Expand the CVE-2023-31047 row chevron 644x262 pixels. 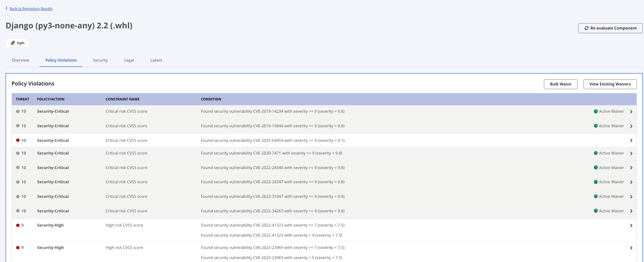click(631, 197)
